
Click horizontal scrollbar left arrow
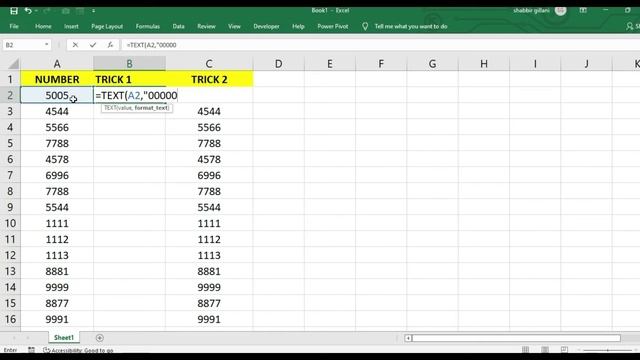tap(408, 338)
